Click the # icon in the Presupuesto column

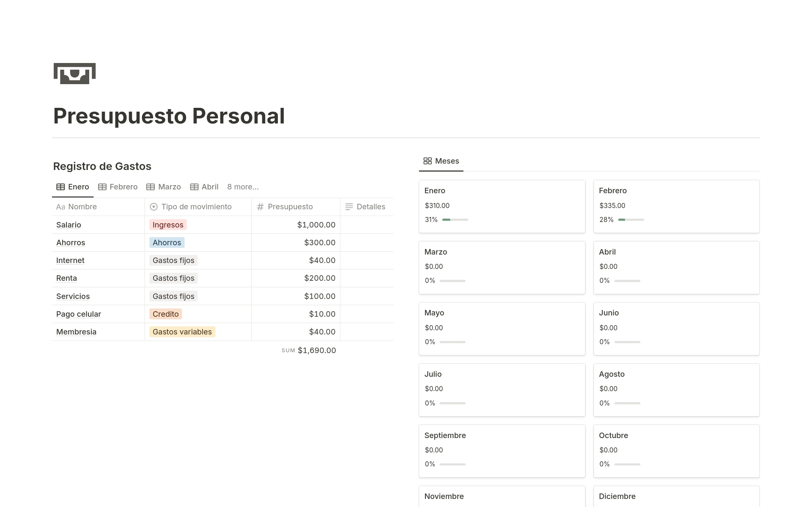click(260, 207)
